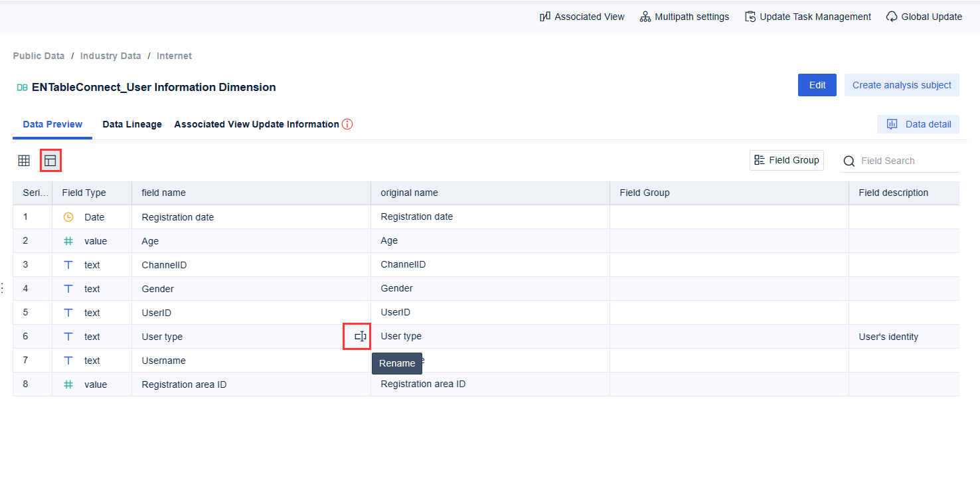Select field name User type
Screen dimensions: 980x502
point(162,337)
